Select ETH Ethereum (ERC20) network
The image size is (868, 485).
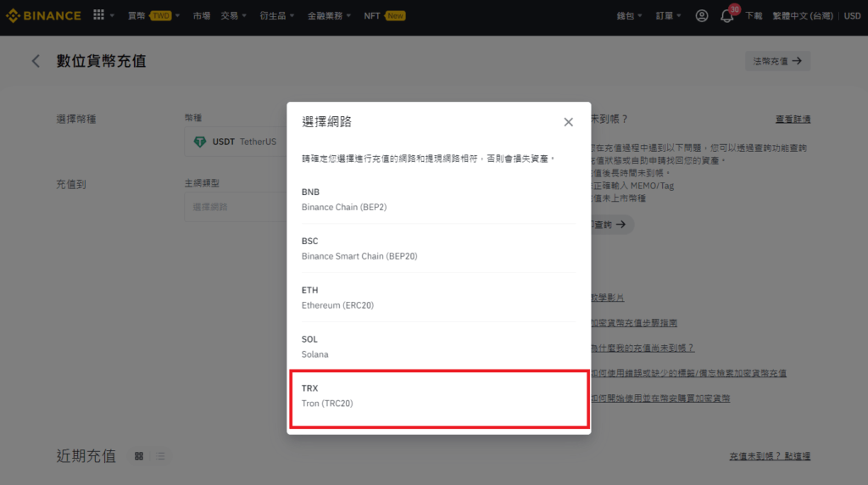pyautogui.click(x=438, y=298)
